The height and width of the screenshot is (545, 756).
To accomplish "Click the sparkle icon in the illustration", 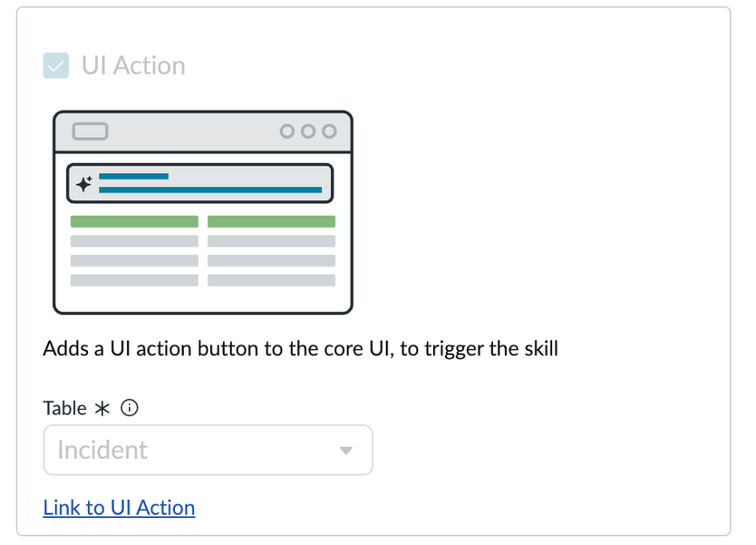I will tap(83, 184).
